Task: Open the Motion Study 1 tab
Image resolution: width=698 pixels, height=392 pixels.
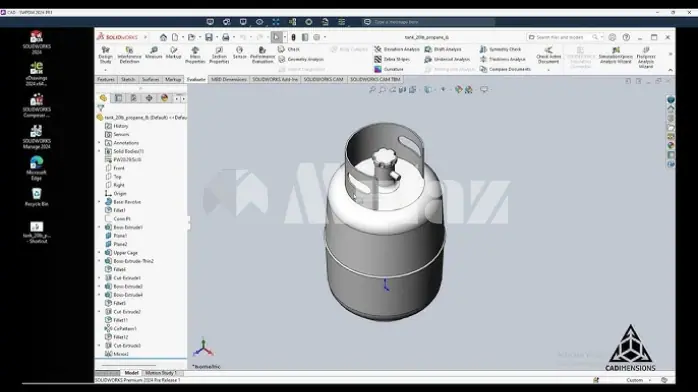Action: 161,373
